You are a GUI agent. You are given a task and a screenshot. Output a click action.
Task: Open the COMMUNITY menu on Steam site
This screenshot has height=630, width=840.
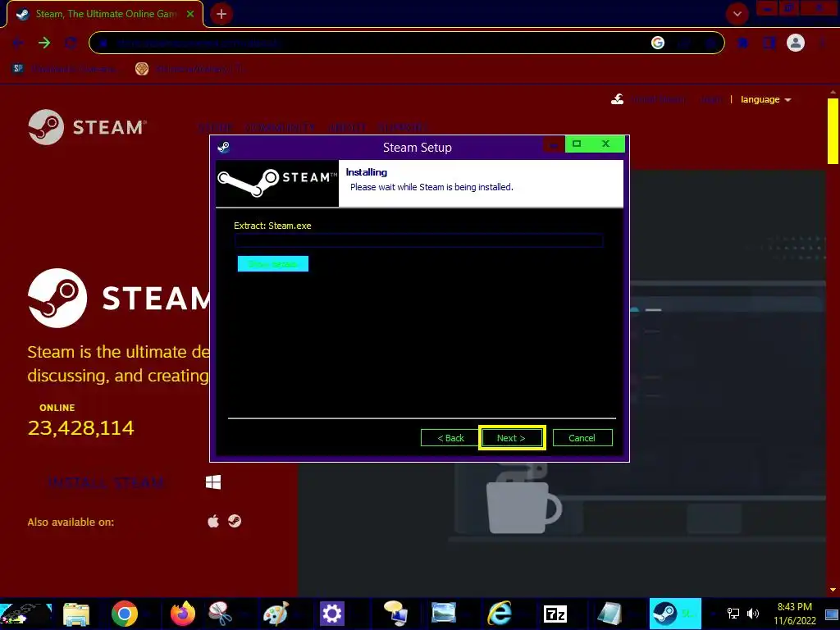click(x=280, y=127)
